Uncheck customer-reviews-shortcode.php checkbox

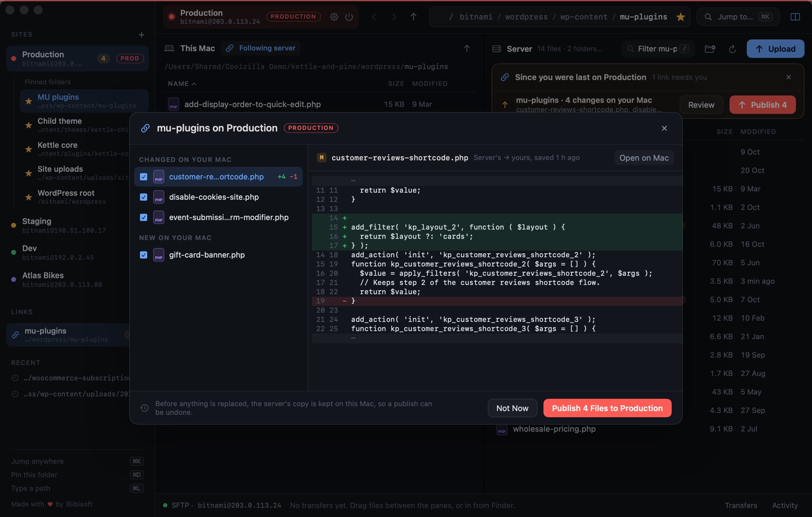click(x=143, y=177)
